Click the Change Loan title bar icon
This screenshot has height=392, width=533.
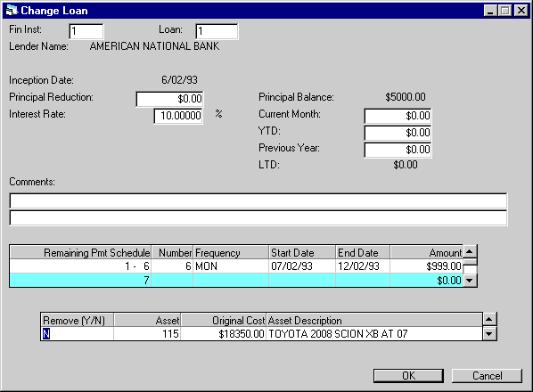coord(12,10)
